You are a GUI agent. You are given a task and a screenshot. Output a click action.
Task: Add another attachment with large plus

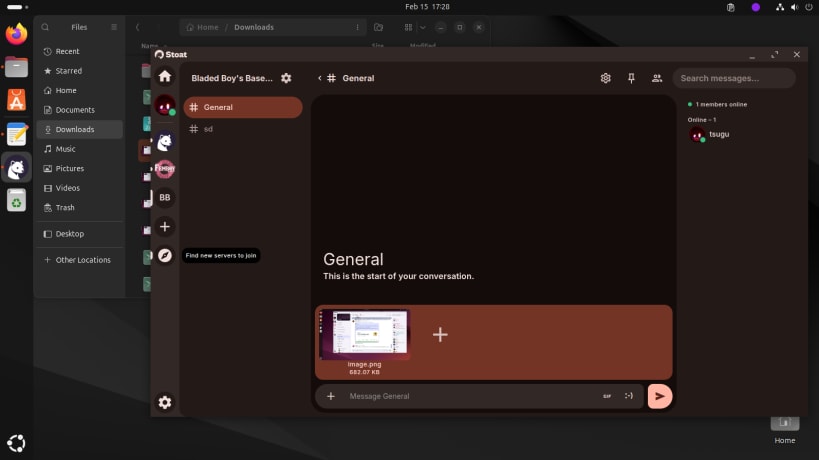pos(440,335)
